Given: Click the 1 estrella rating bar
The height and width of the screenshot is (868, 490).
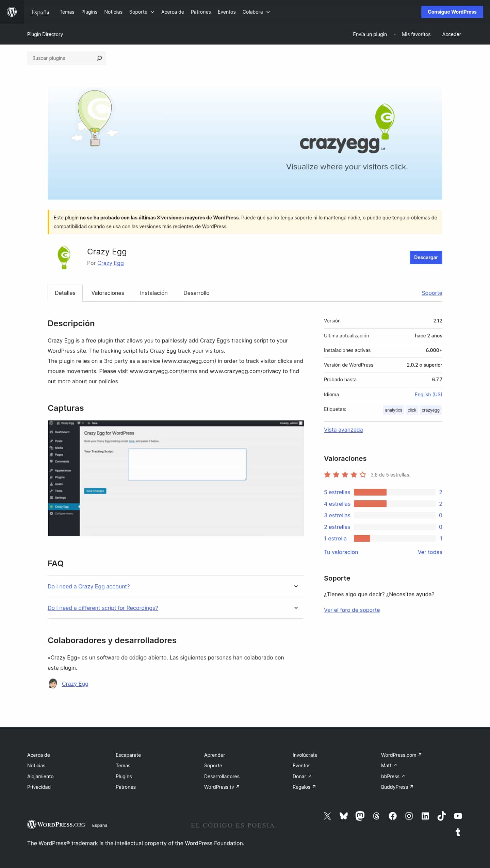Looking at the screenshot, I should point(395,538).
